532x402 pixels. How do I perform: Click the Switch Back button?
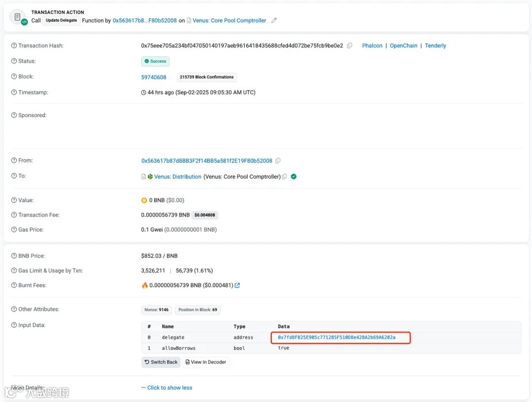[161, 362]
